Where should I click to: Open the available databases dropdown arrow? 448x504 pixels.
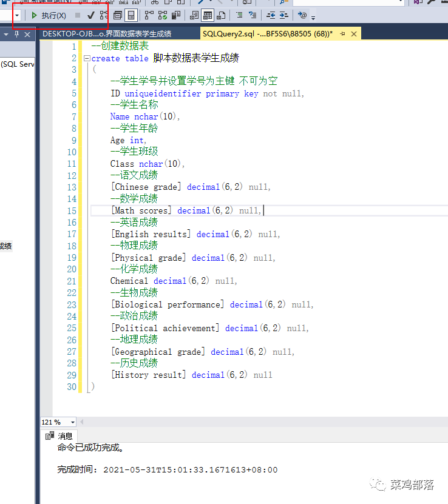tap(17, 15)
